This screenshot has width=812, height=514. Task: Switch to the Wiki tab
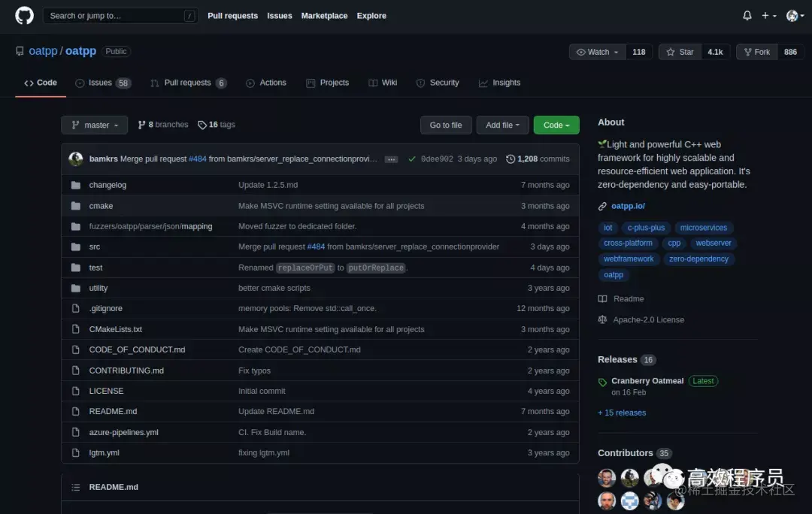[383, 83]
